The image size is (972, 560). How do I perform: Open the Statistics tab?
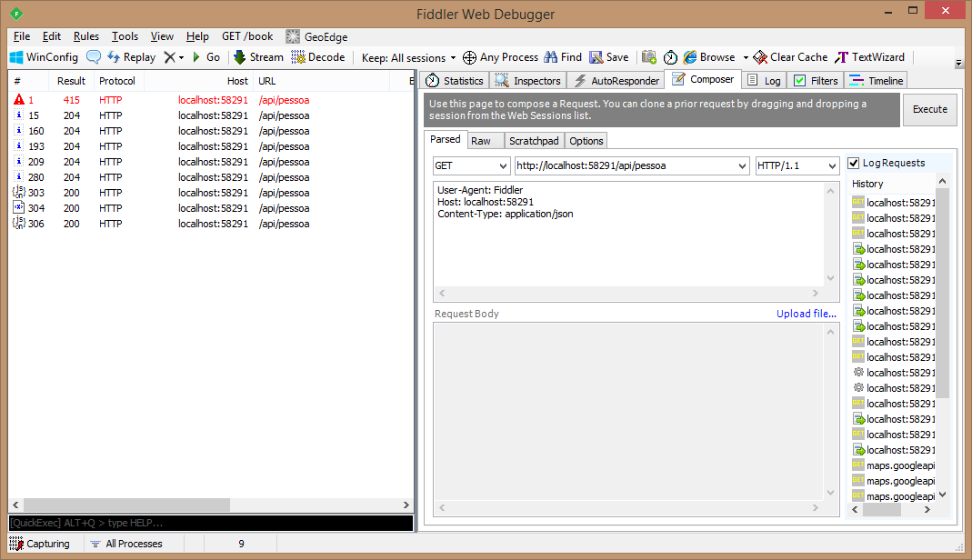click(x=455, y=81)
